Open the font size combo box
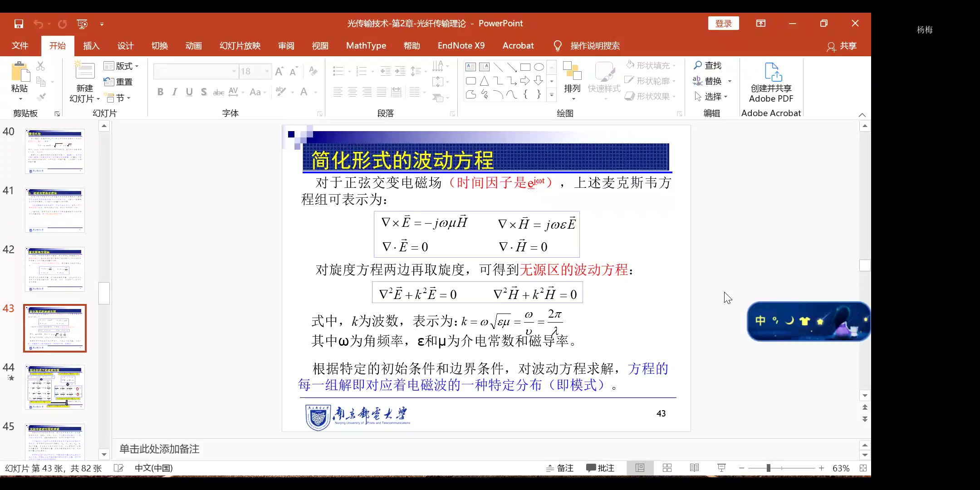980x490 pixels. coord(255,71)
